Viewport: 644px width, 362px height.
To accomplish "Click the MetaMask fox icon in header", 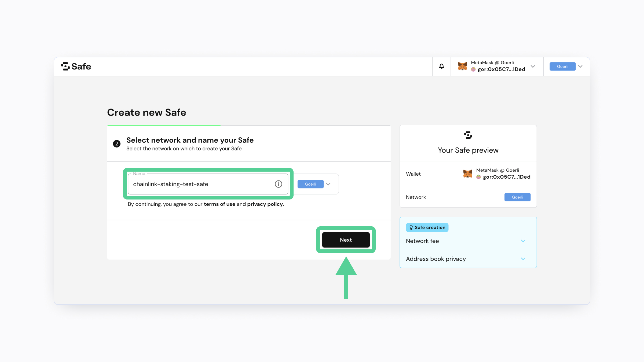I will coord(462,66).
